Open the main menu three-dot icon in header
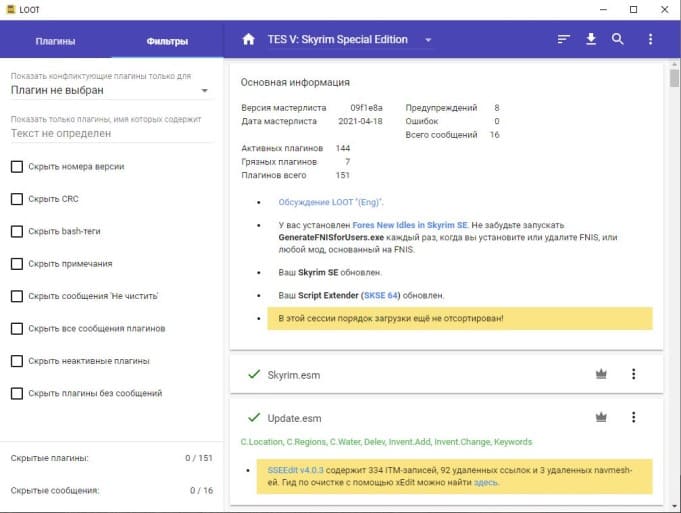Screen dimensions: 681x513 point(651,40)
